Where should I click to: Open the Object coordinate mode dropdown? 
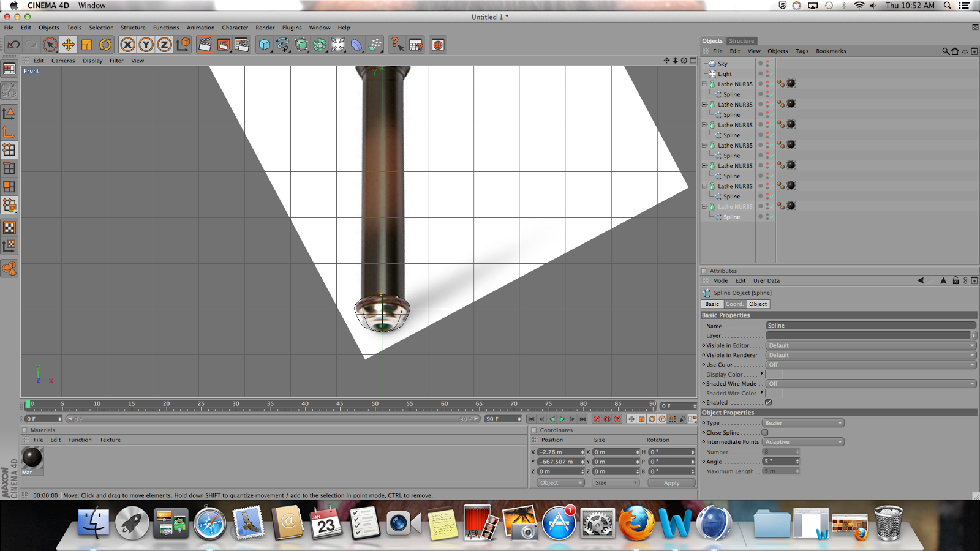(561, 483)
